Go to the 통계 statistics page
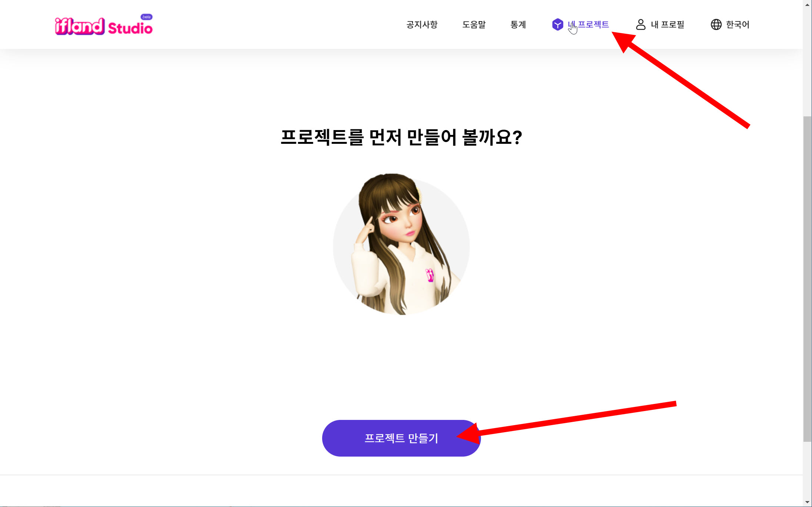 click(x=518, y=24)
